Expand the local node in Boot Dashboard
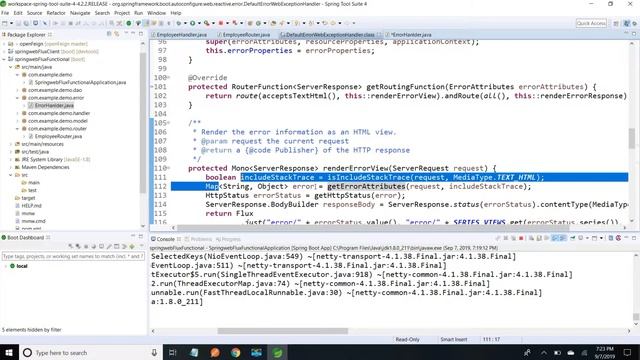 [5, 266]
